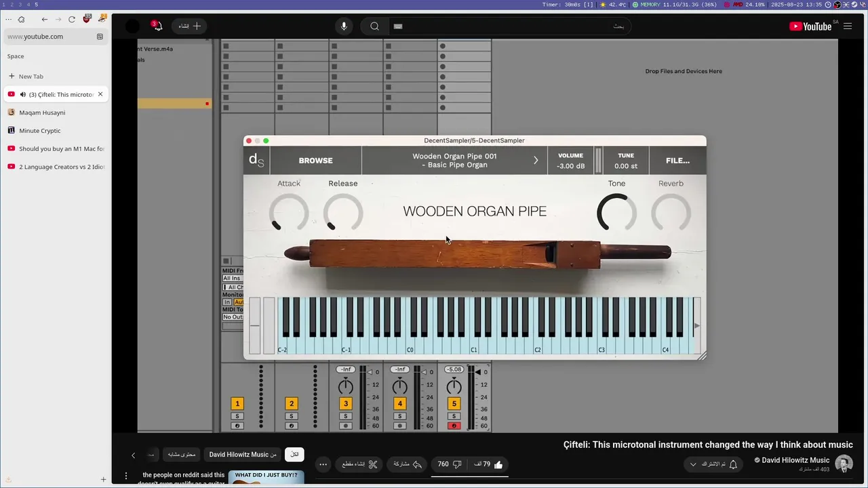Open YouTube notifications bell
Screen dimensions: 868x488
coord(157,26)
